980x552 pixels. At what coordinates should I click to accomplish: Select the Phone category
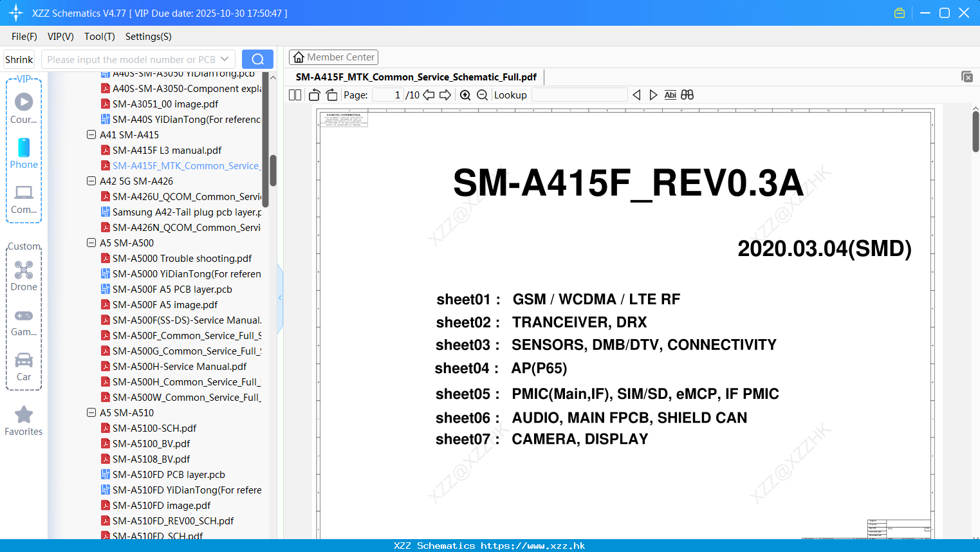point(24,154)
